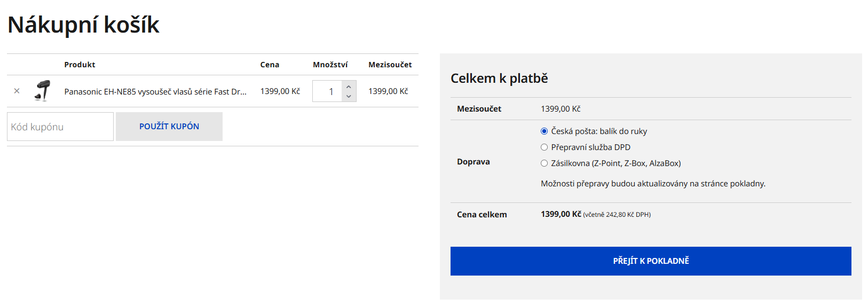Decrease quantity with the down arrow

[349, 97]
